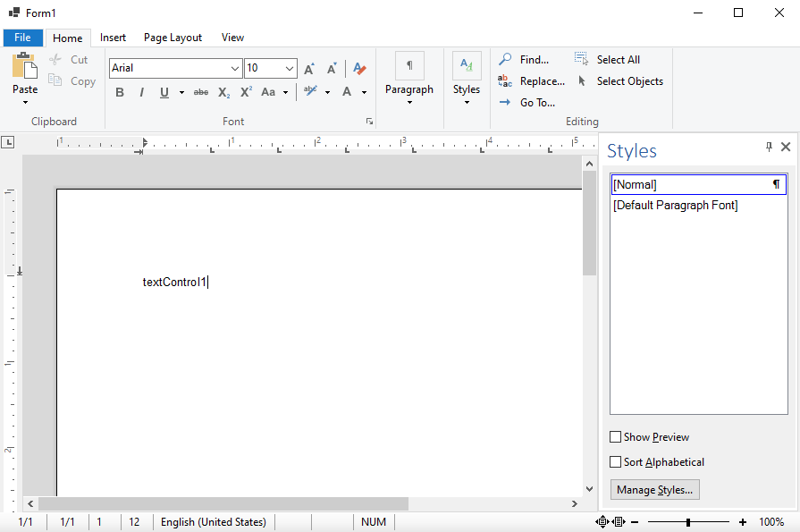Switch to the Home ribbon tab

click(x=68, y=38)
